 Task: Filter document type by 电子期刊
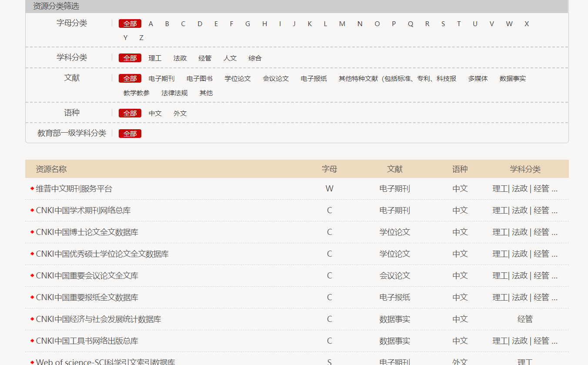161,78
